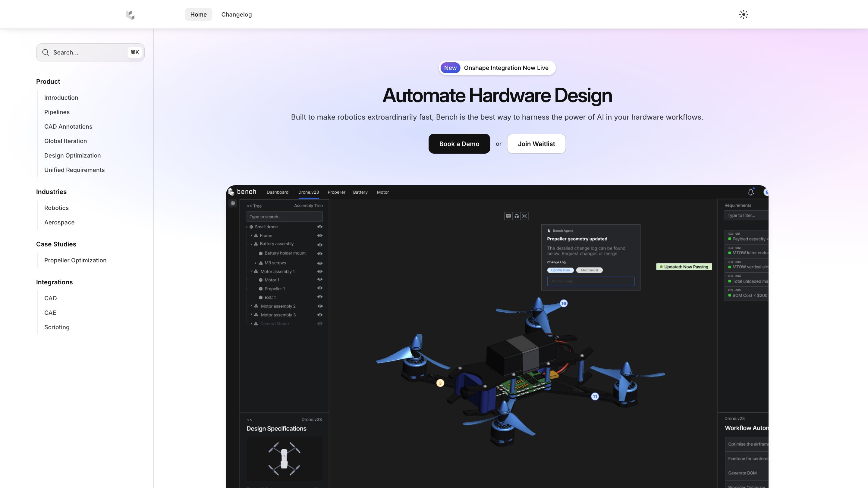
Task: Switch to the Propeller tab
Action: (336, 192)
